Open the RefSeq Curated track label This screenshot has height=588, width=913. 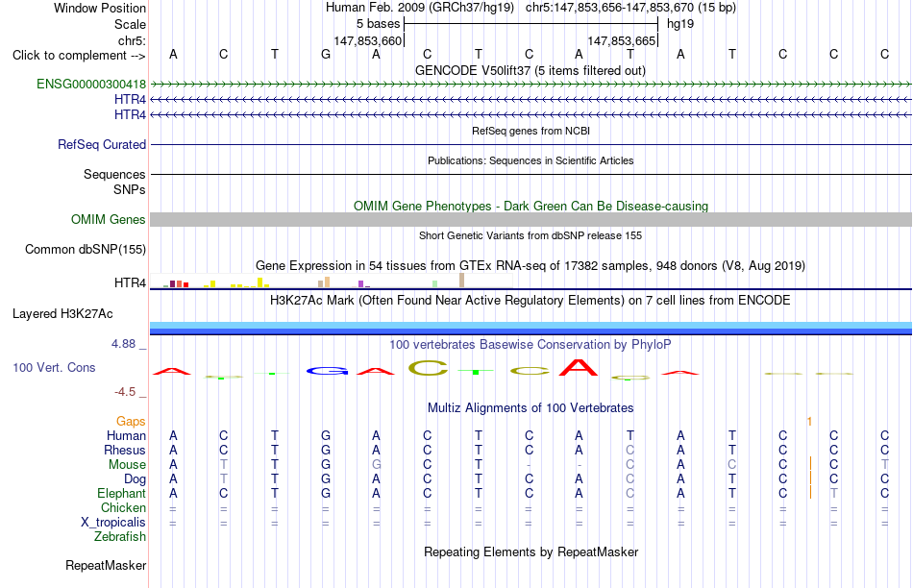[x=102, y=144]
